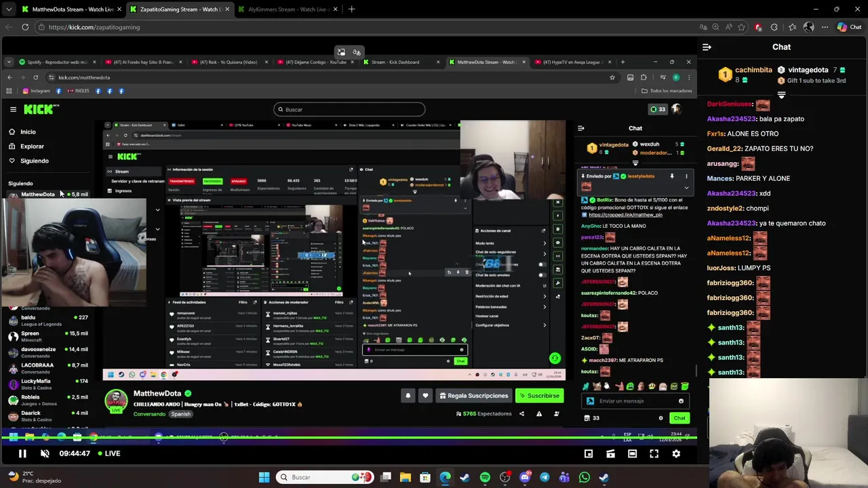The image size is (868, 488).
Task: Enter fullscreen mode on the player
Action: (654, 453)
